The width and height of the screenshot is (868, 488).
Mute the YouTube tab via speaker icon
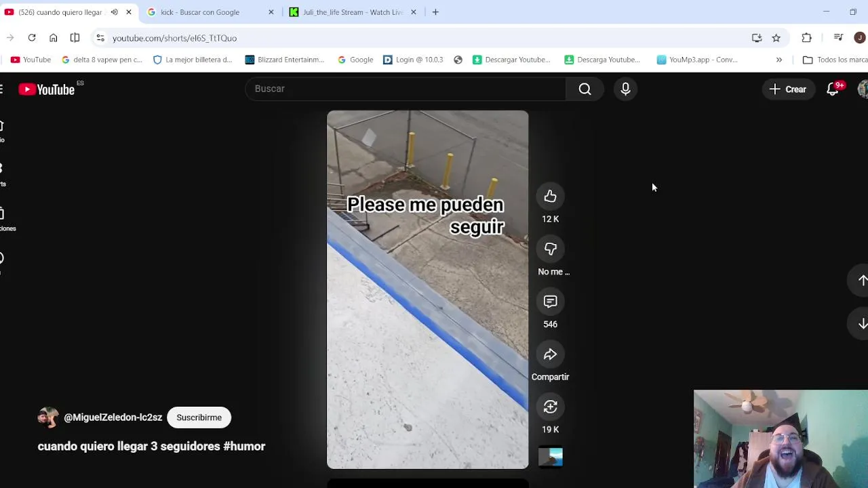pyautogui.click(x=114, y=12)
